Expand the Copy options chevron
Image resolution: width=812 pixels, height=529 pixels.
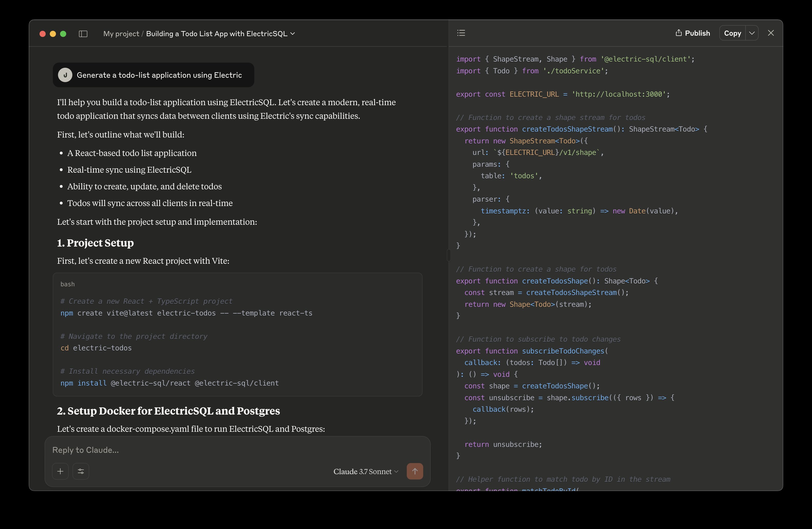752,33
